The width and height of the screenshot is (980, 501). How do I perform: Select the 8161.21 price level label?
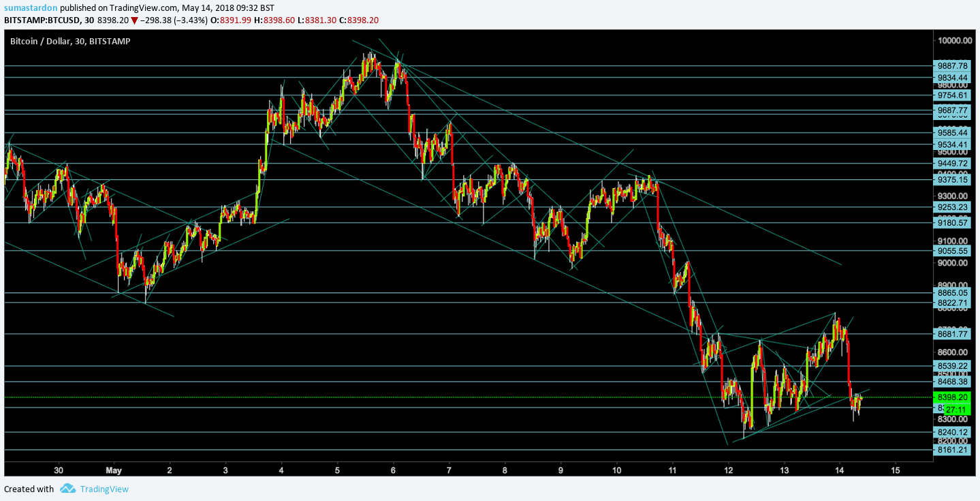pos(952,450)
